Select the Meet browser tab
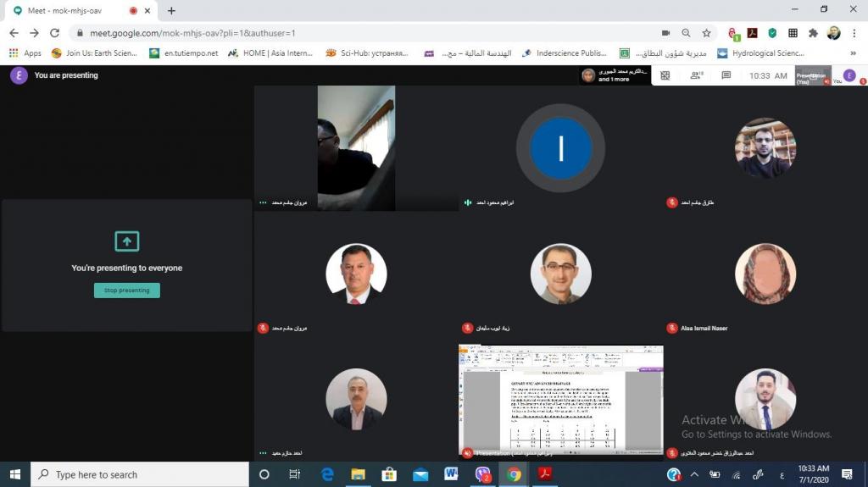868x487 pixels. pos(72,11)
